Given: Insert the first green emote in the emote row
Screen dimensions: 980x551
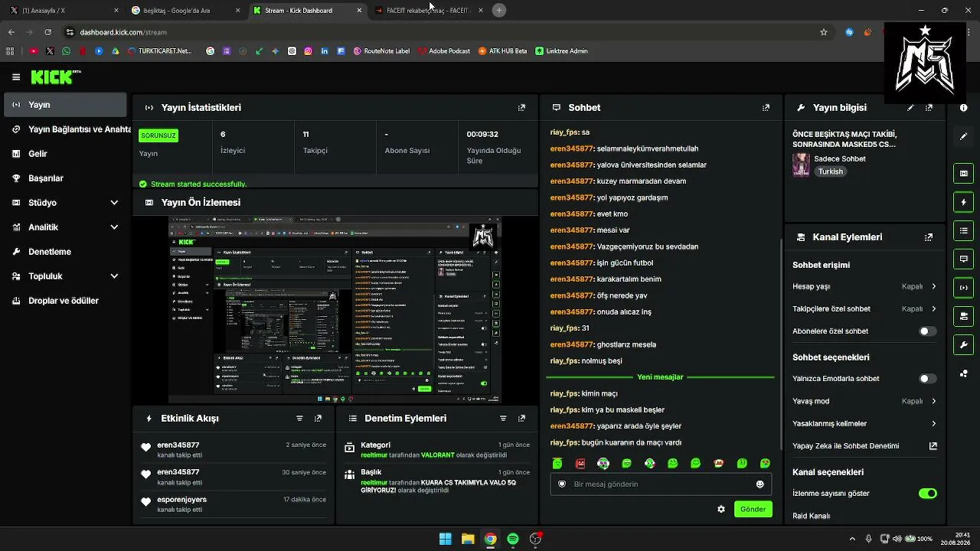Looking at the screenshot, I should (557, 463).
